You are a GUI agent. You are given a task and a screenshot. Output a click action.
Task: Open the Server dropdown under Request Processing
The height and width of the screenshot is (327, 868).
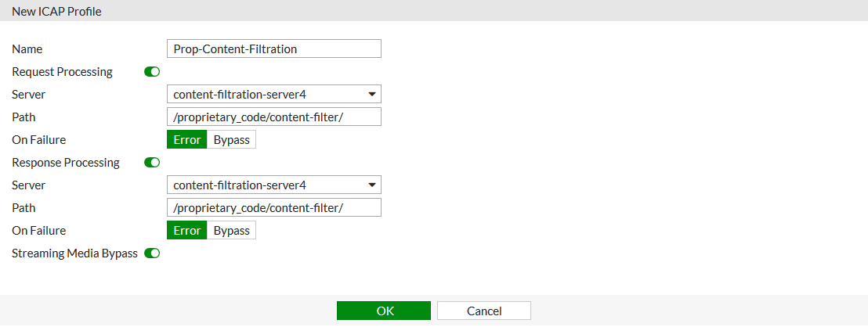[274, 95]
